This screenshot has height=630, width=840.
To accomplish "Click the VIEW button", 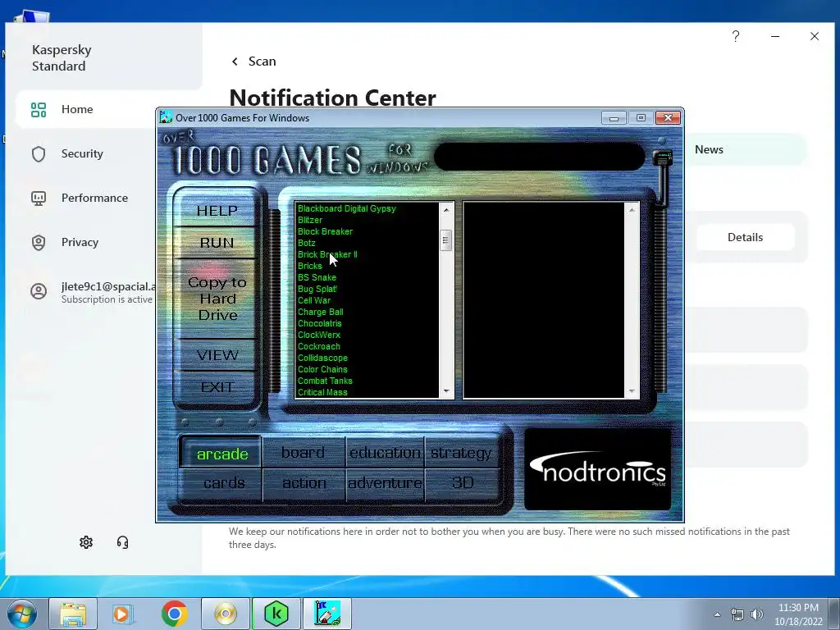I will (217, 355).
